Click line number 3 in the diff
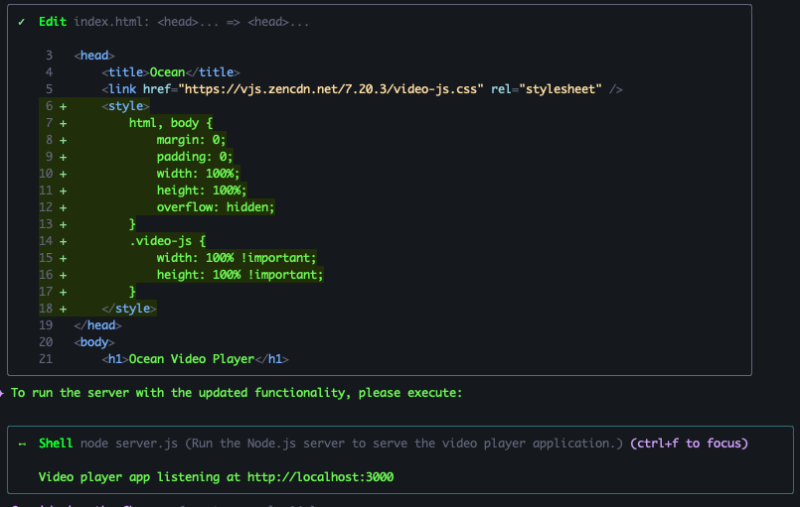 point(48,56)
